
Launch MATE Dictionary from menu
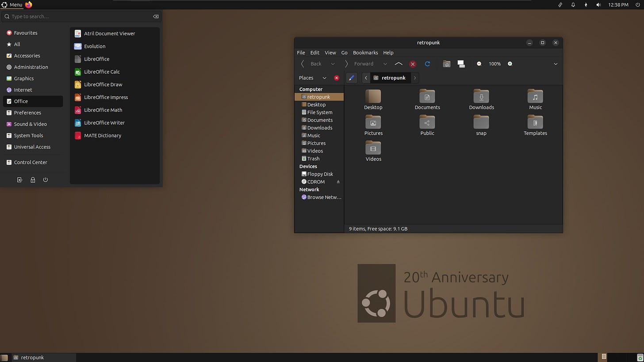point(115,136)
